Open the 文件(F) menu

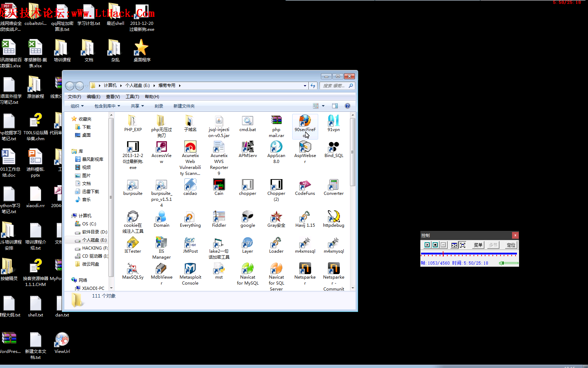coord(74,97)
